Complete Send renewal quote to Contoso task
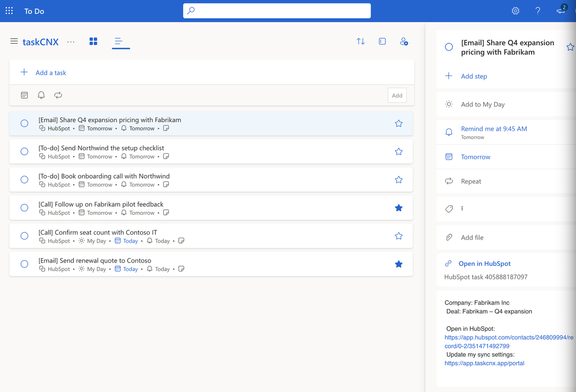The height and width of the screenshot is (392, 576). (x=24, y=264)
